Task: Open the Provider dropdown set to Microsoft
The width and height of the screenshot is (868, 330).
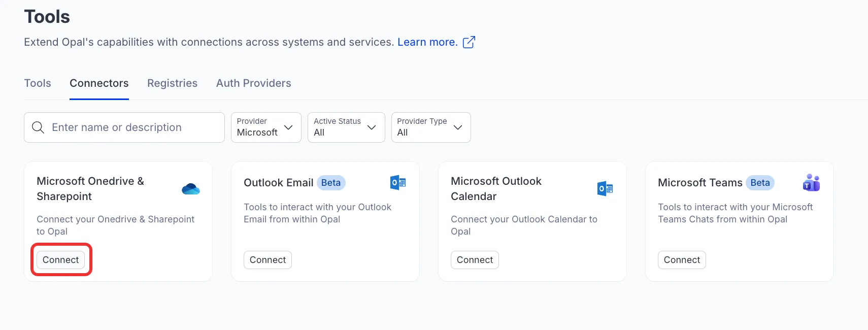Action: click(266, 127)
